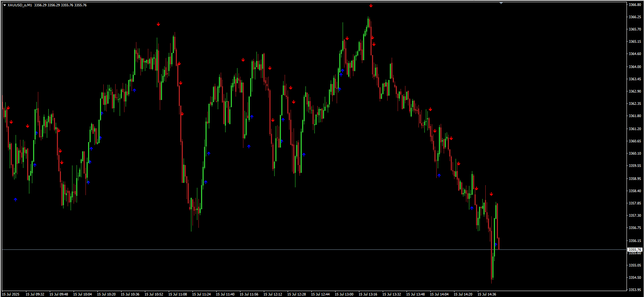Select the blue arrow beside the latest candle
The image size is (644, 297).
(496, 244)
